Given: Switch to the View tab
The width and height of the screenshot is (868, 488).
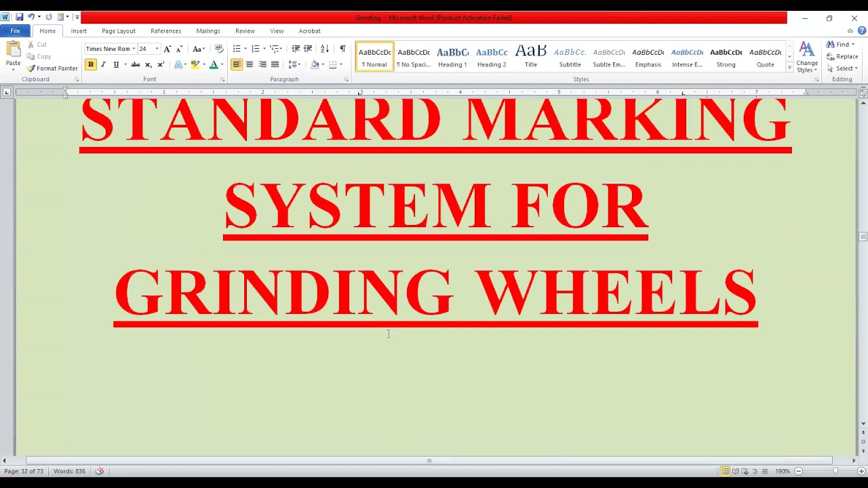Looking at the screenshot, I should 277,30.
